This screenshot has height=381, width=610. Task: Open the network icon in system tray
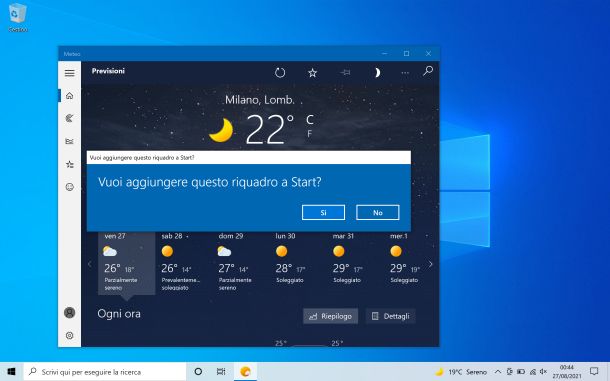(533, 372)
